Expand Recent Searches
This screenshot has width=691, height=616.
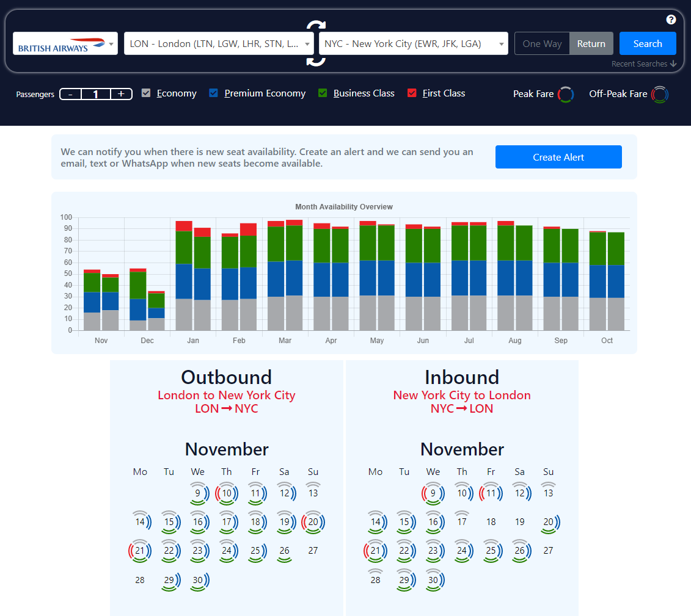tap(644, 64)
